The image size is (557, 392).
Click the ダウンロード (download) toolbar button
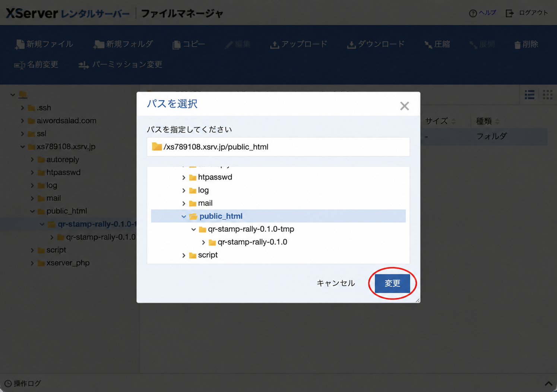(x=376, y=44)
